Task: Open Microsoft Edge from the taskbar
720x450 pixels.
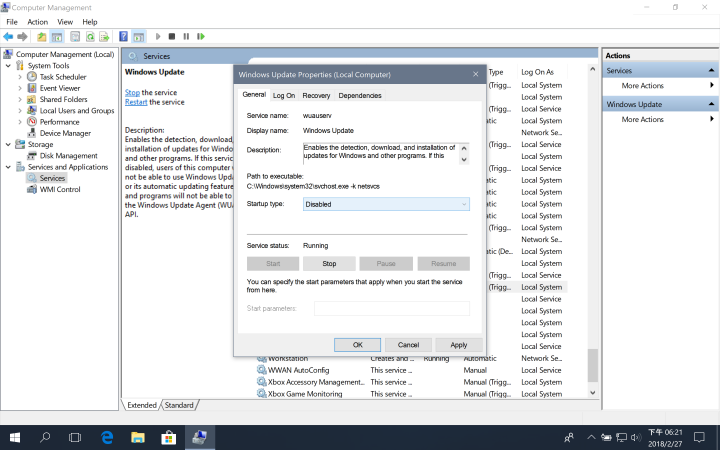Action: click(107, 438)
